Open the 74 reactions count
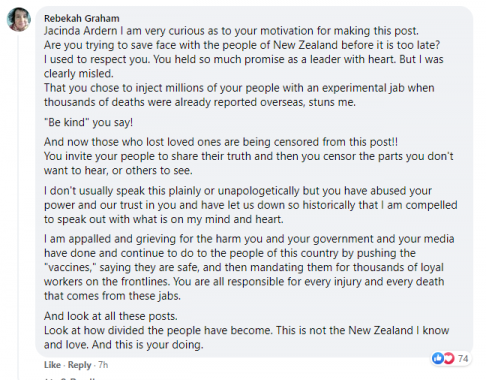Image resolution: width=486 pixels, height=380 pixels. coord(463,359)
